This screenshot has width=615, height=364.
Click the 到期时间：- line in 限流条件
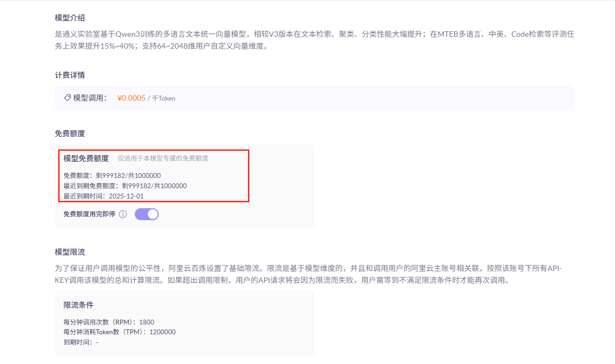tap(81, 342)
